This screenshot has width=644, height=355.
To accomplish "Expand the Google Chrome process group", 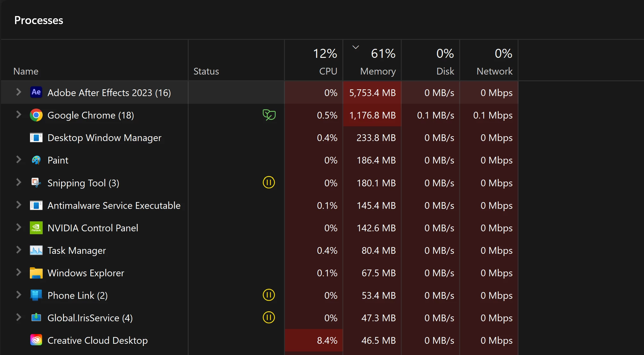I will point(19,115).
